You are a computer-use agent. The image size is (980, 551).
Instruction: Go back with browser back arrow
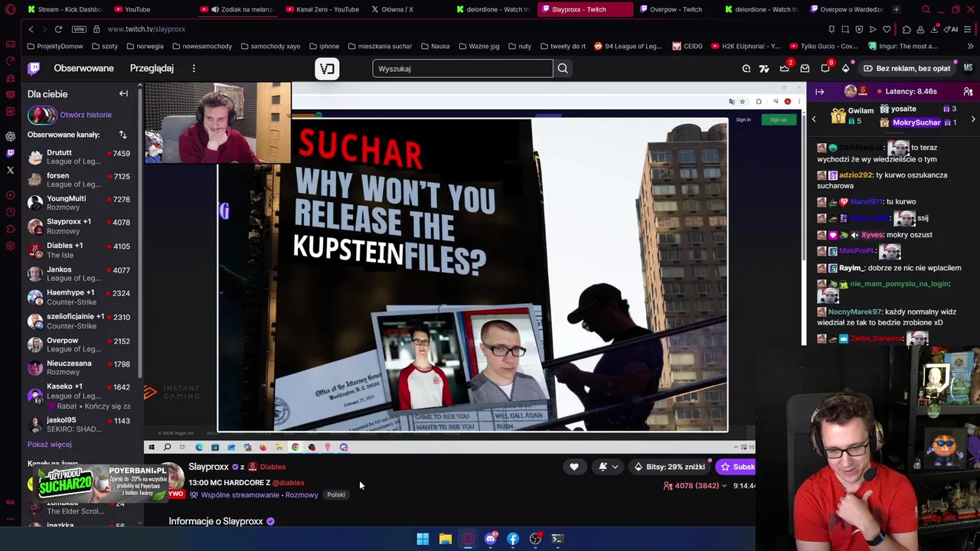click(31, 29)
